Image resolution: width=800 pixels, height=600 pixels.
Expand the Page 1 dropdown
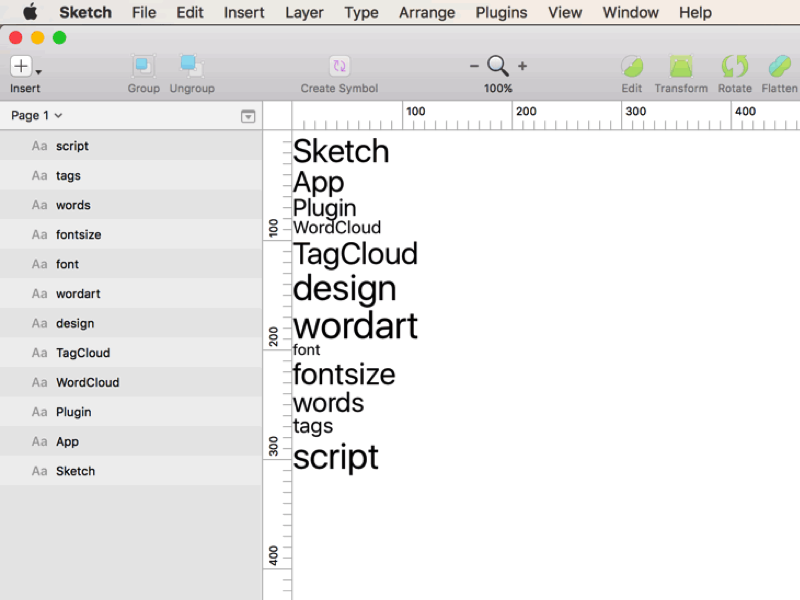pos(36,115)
